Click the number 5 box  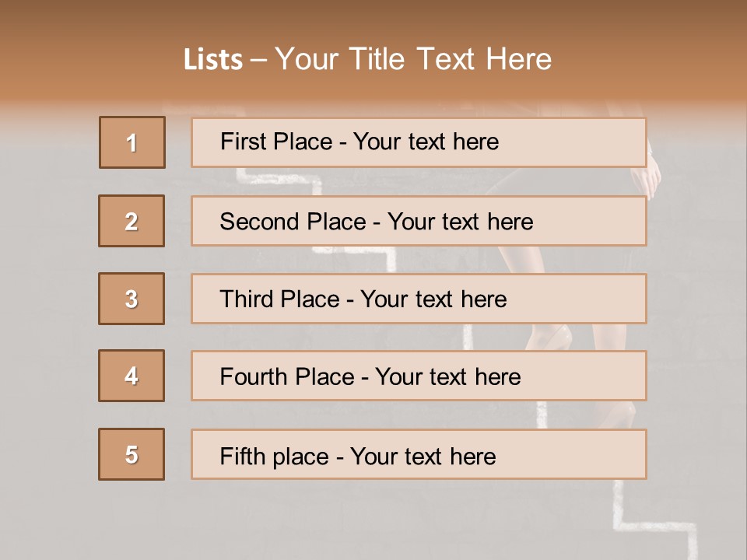point(132,454)
